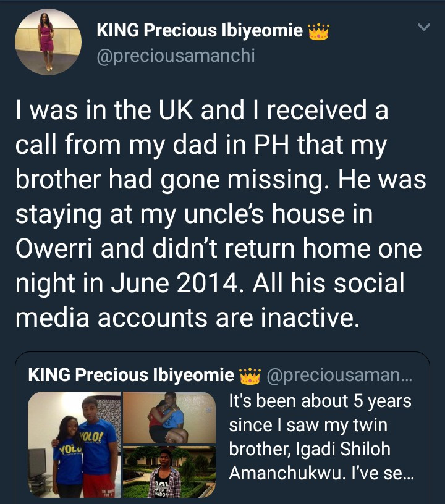
Task: Tap the tweet line "media accounts are inactive."
Action: click(187, 317)
